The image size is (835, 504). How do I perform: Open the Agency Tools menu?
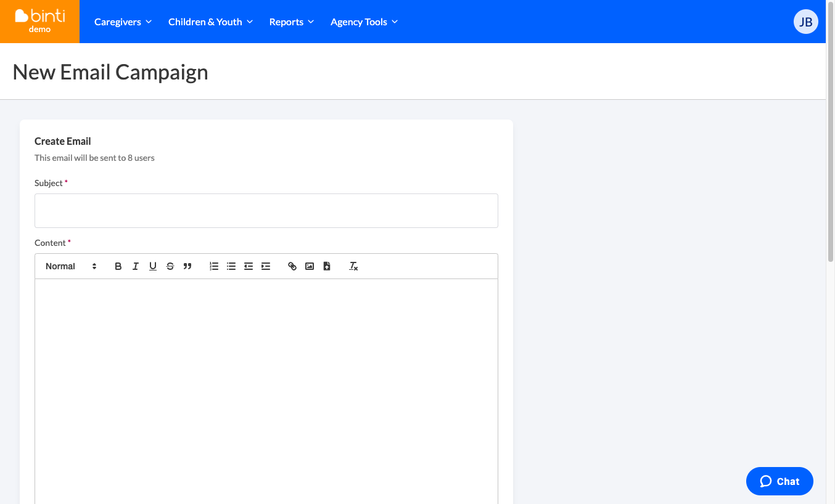click(364, 22)
